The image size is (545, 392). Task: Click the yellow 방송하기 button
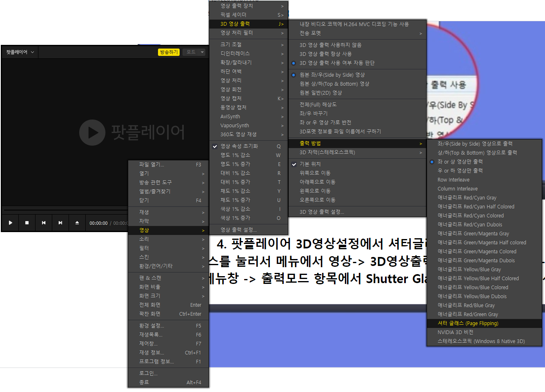pyautogui.click(x=169, y=52)
